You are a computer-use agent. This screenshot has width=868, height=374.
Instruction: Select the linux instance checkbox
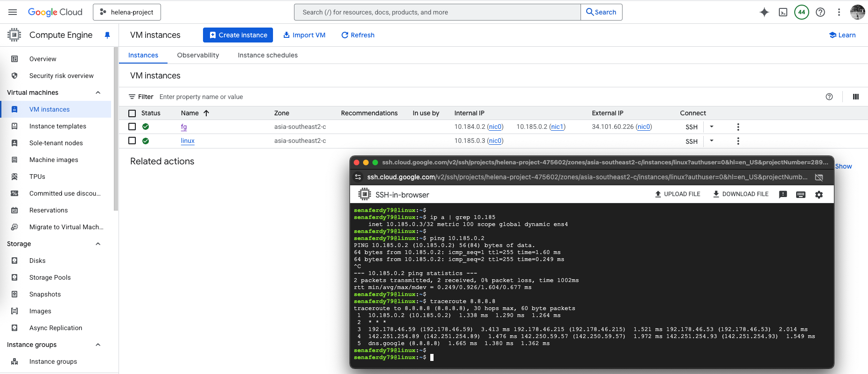[132, 141]
